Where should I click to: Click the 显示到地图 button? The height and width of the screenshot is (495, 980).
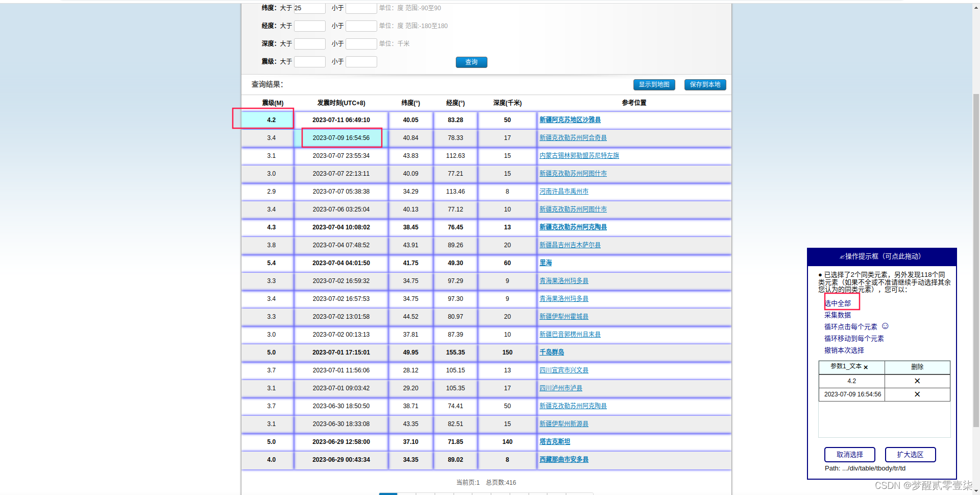pos(654,85)
